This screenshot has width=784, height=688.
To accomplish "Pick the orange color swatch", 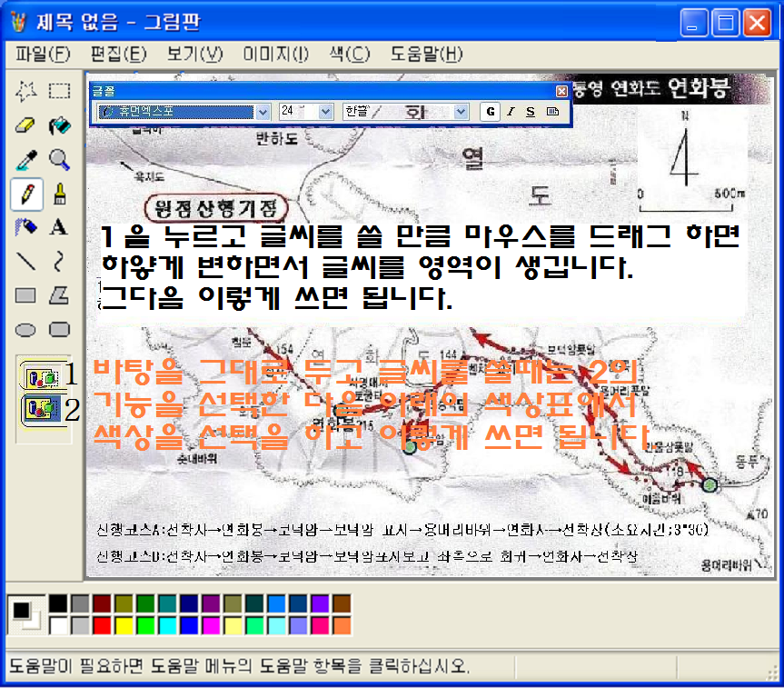I will click(x=342, y=625).
